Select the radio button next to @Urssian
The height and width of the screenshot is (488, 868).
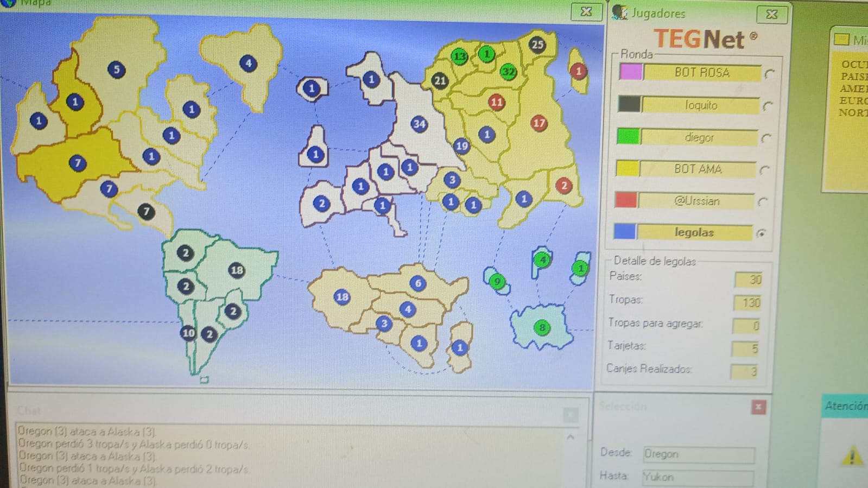(x=763, y=202)
